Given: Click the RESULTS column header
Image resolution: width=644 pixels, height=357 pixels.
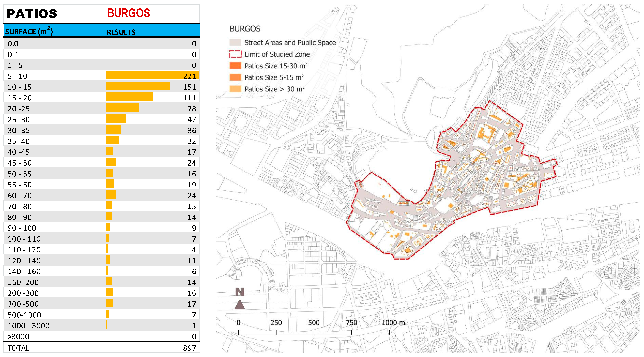Looking at the screenshot, I should tap(121, 32).
